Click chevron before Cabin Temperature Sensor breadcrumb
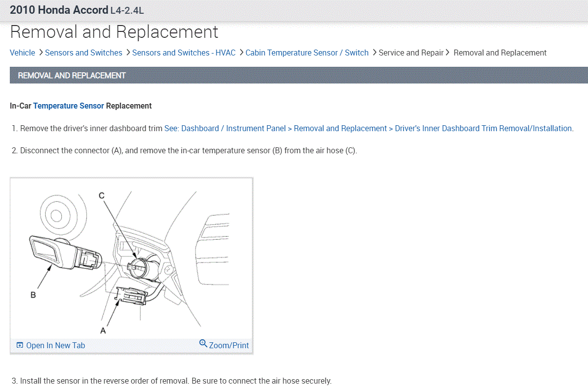The image size is (588, 390). [241, 53]
